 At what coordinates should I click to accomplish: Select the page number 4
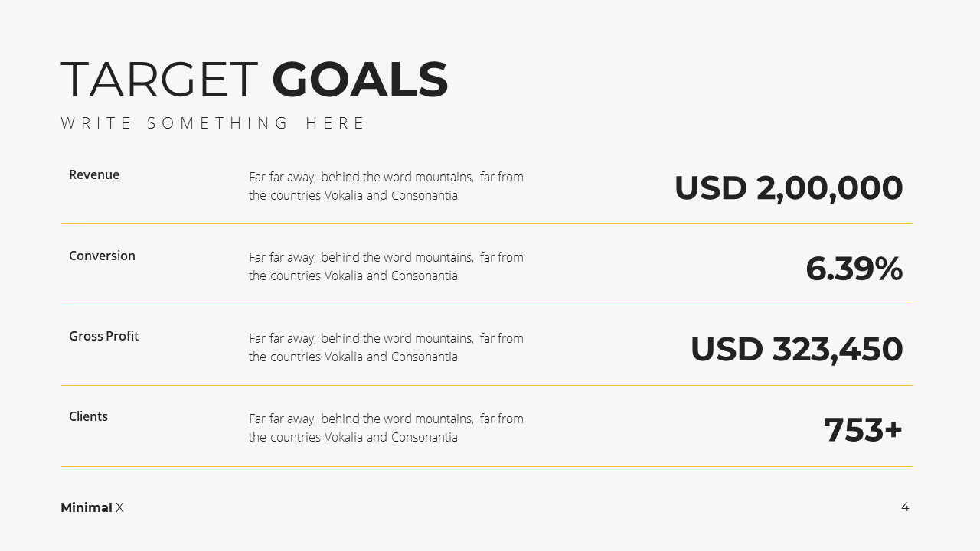click(x=905, y=507)
